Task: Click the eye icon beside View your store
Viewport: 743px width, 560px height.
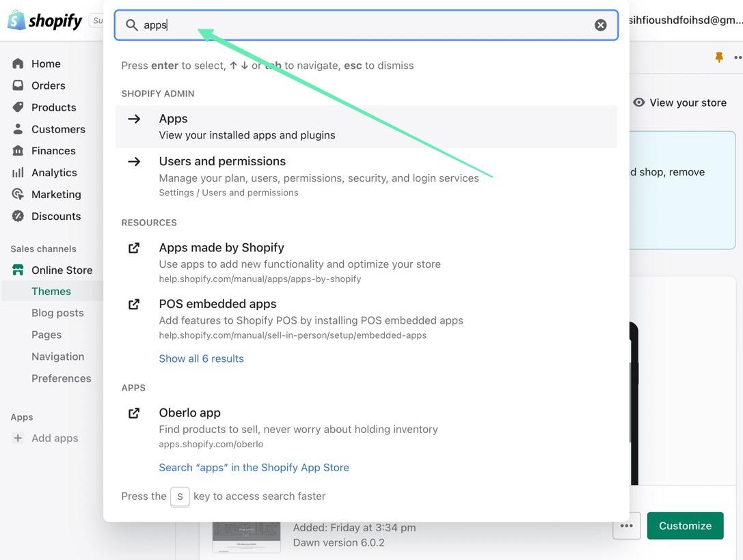Action: [638, 102]
